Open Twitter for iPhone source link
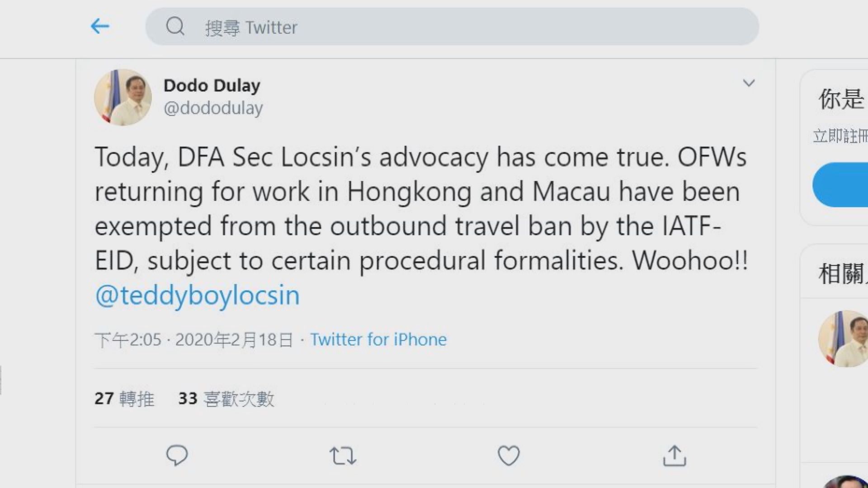Screen dimensions: 868x488 pyautogui.click(x=378, y=339)
